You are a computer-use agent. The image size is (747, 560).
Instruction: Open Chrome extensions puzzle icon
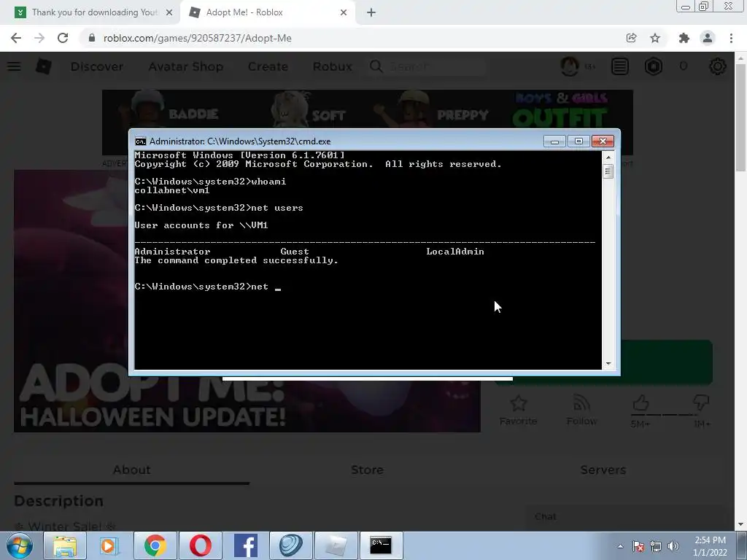684,38
